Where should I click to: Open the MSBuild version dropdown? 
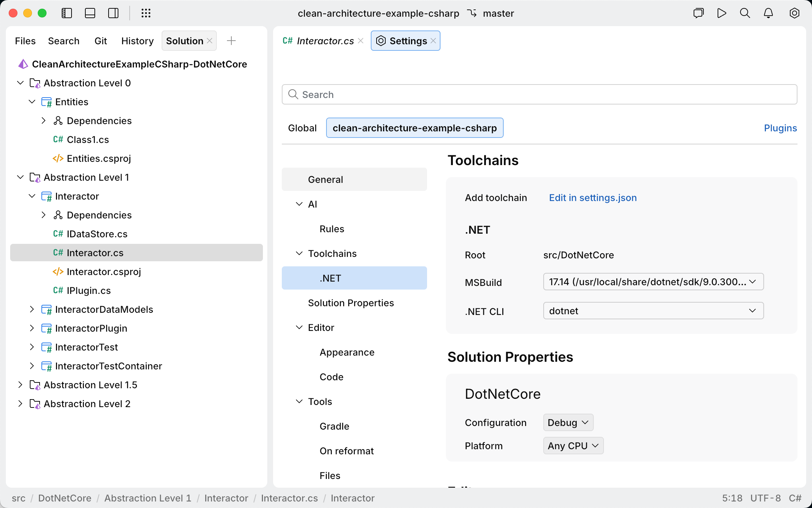pos(653,282)
